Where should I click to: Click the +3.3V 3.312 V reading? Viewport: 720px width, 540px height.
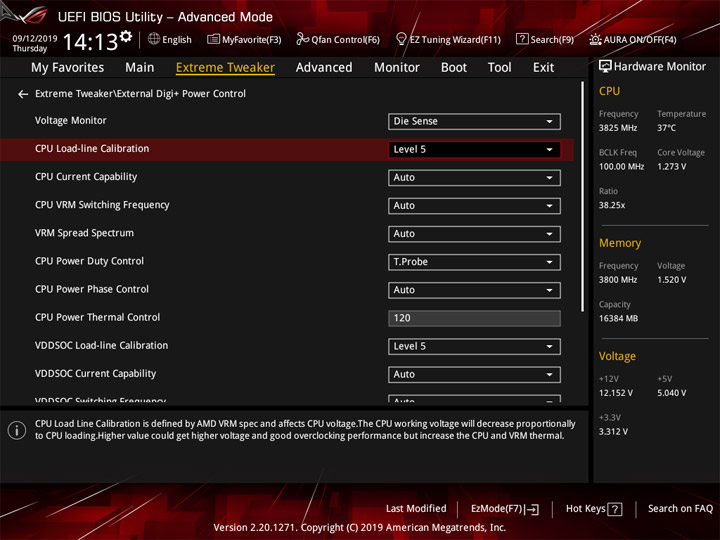point(613,432)
